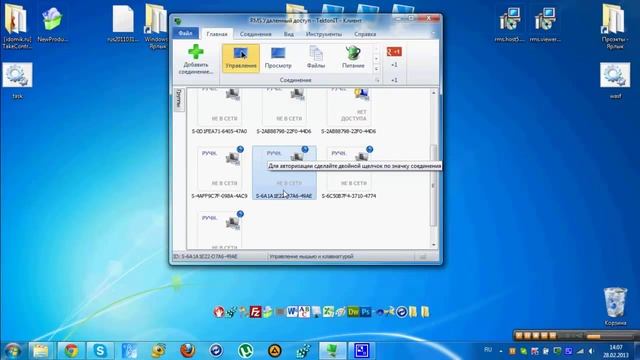Image resolution: width=640 pixels, height=360 pixels.
Task: Open the Корзина recycle bin
Action: coord(615,307)
